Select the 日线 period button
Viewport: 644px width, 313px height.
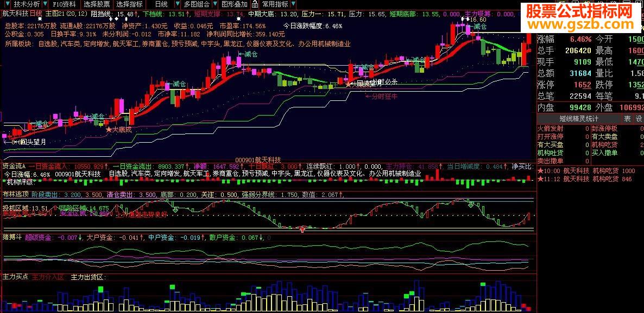(161, 4)
